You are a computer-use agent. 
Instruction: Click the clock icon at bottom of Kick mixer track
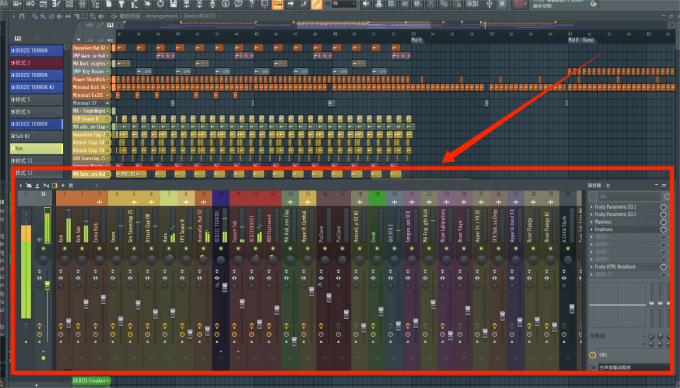[x=61, y=335]
